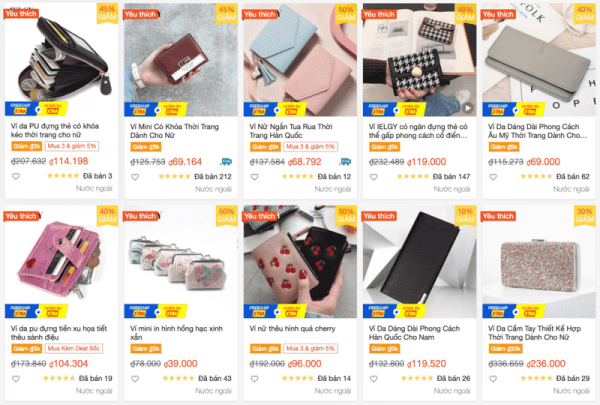Open the Ví Mini Có Khóa Thời Trang title link

coord(174,131)
